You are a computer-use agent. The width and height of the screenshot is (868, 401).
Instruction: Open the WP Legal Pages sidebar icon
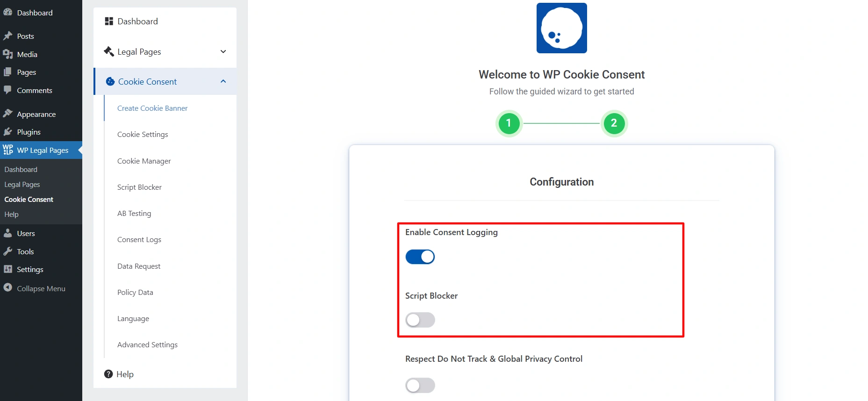coord(8,150)
